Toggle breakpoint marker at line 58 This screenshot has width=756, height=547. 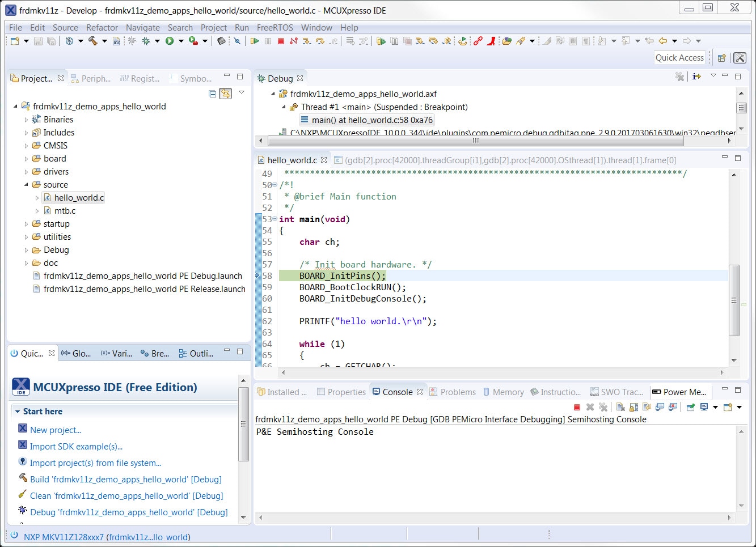pyautogui.click(x=258, y=276)
